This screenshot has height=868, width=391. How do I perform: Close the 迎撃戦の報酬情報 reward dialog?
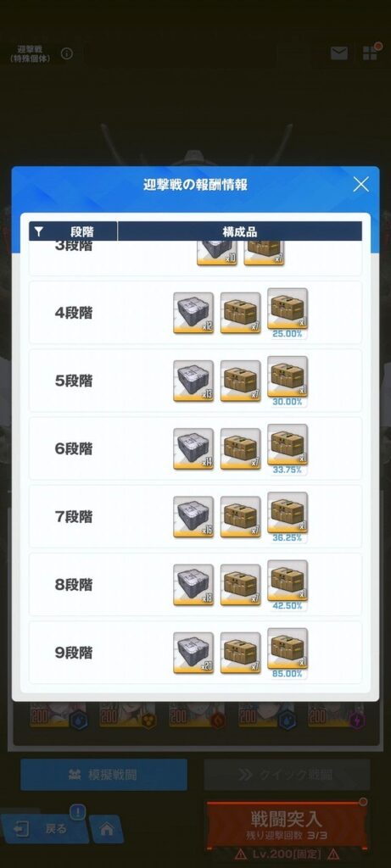click(x=360, y=184)
